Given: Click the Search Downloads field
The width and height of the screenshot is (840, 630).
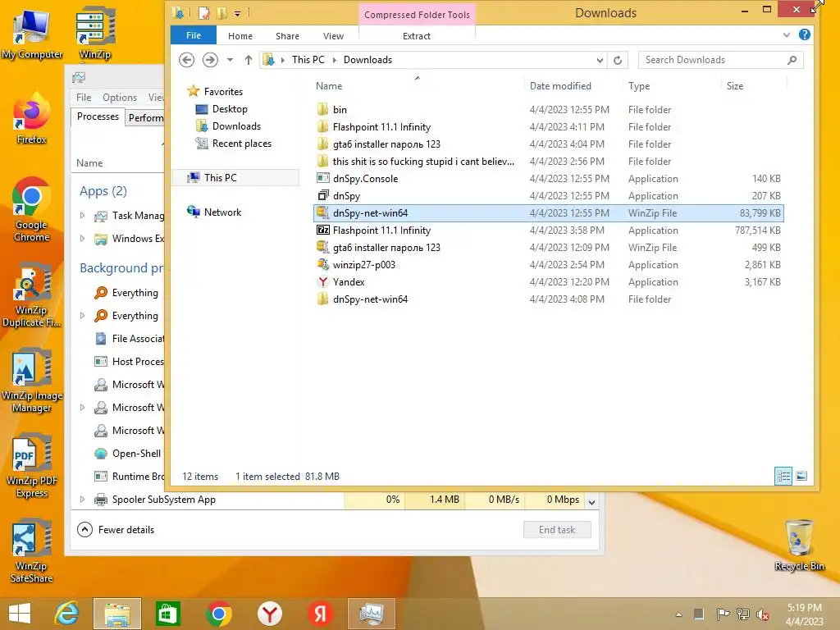Looking at the screenshot, I should (720, 60).
